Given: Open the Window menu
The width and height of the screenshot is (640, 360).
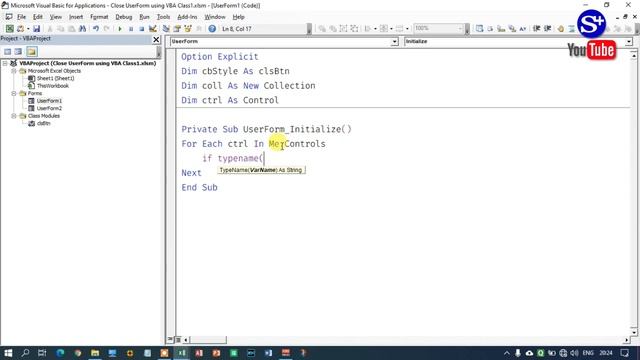Looking at the screenshot, I should [x=215, y=17].
